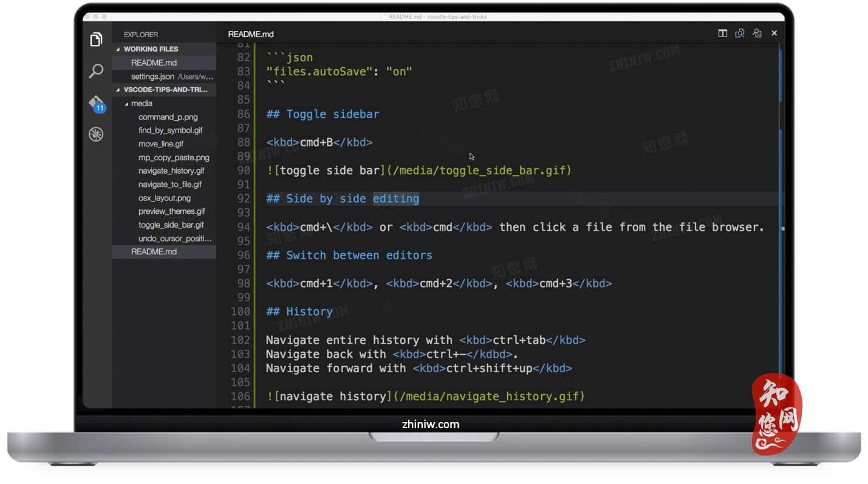This screenshot has width=868, height=484.
Task: Click the Open Changes icon beside the close X
Action: pos(757,33)
